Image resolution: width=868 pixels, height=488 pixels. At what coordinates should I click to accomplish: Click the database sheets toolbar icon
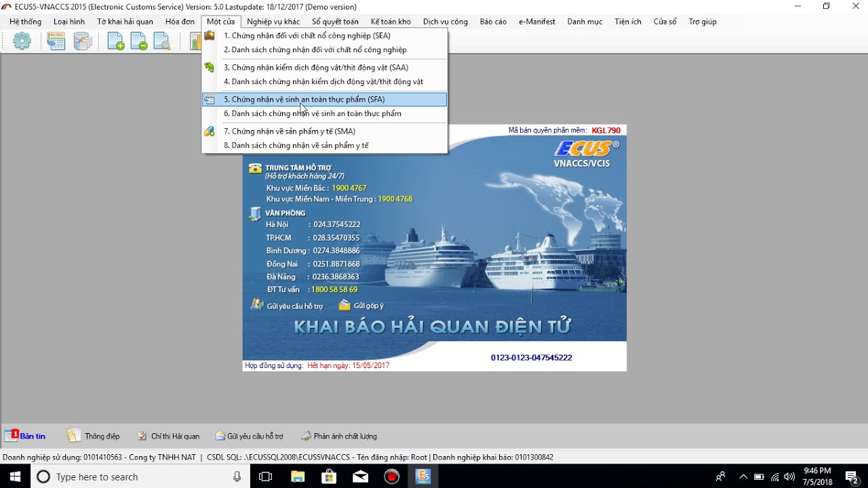tap(83, 41)
